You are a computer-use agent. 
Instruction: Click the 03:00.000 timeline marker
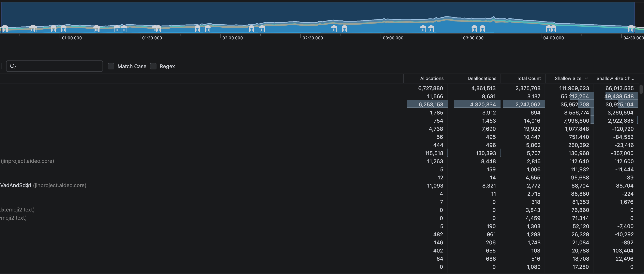click(x=393, y=38)
